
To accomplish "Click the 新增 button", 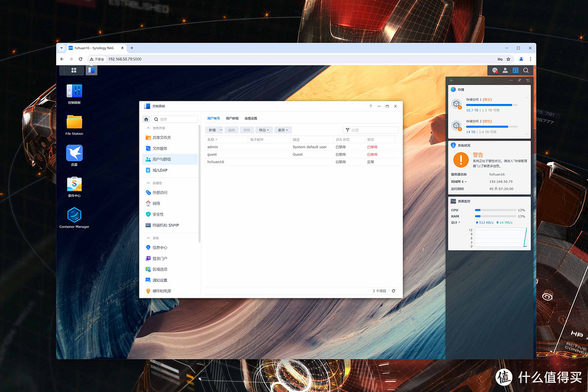I will (212, 130).
